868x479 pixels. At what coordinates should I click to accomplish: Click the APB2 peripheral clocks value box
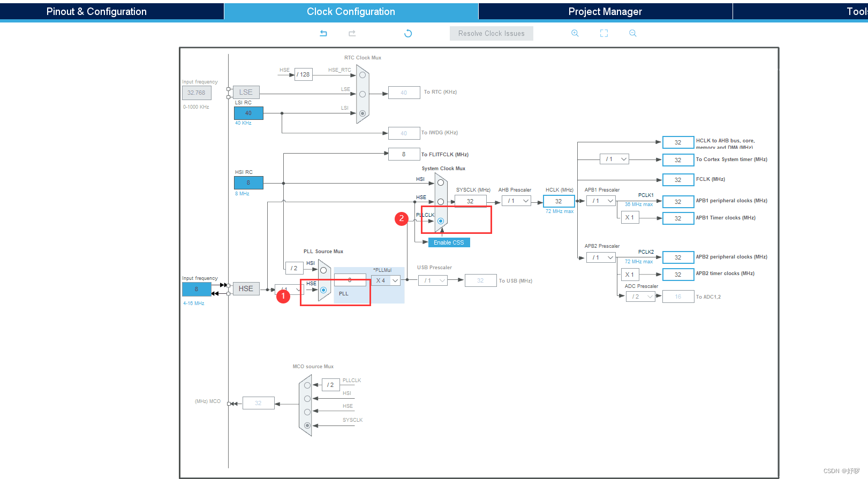678,257
